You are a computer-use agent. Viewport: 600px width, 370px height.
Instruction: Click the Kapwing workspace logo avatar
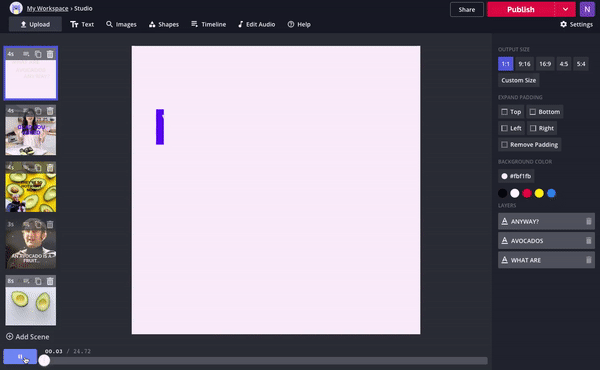coord(16,8)
